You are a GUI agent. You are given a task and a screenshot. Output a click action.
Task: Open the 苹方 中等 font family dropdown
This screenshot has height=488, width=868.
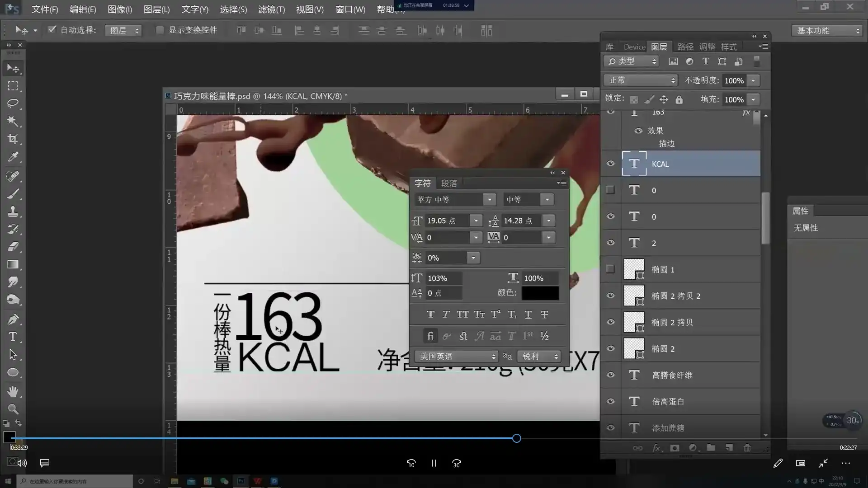pos(489,199)
